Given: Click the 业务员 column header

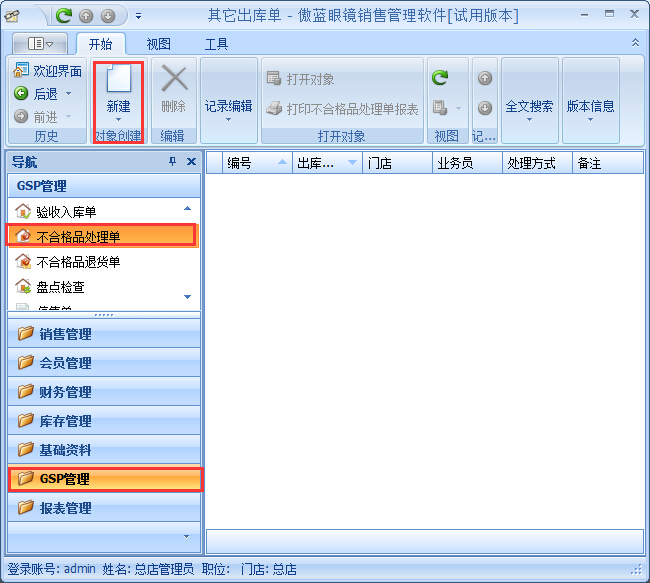Looking at the screenshot, I should (x=468, y=163).
